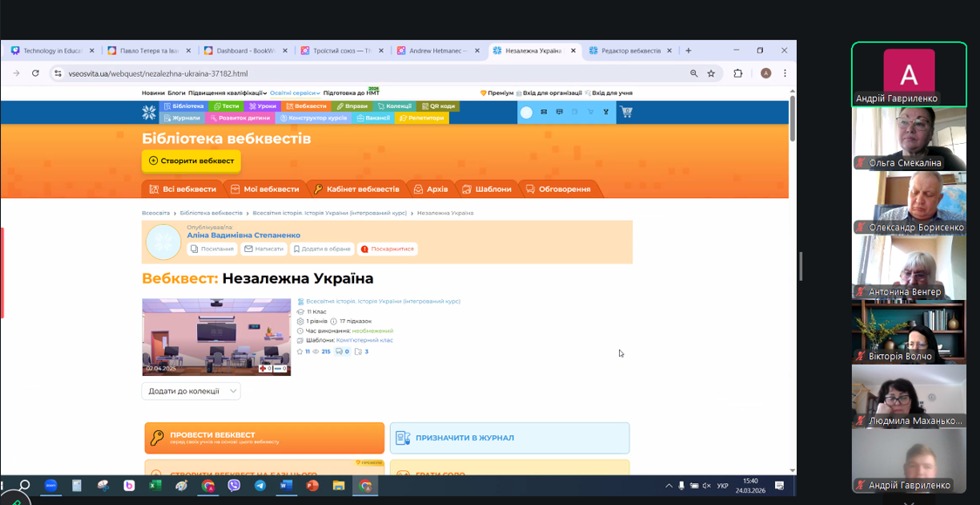Expand the 'Освітні сервіси' menu
980x505 pixels.
[x=295, y=92]
